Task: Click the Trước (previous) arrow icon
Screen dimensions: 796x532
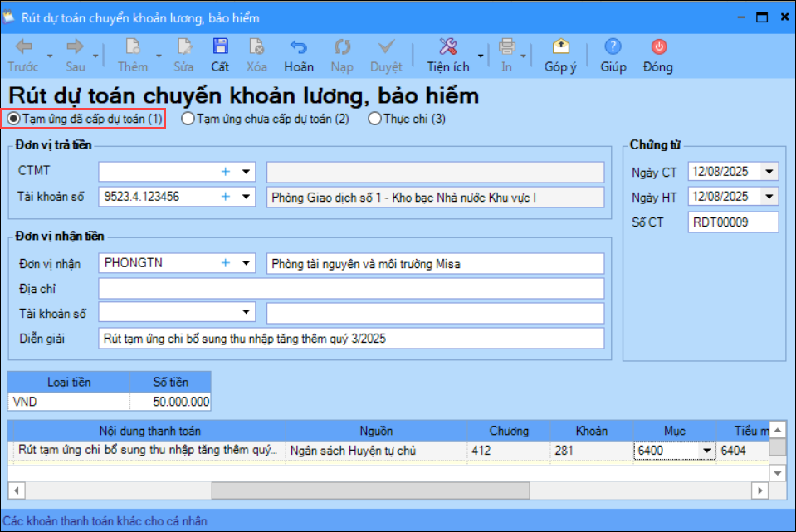Action: [x=24, y=46]
